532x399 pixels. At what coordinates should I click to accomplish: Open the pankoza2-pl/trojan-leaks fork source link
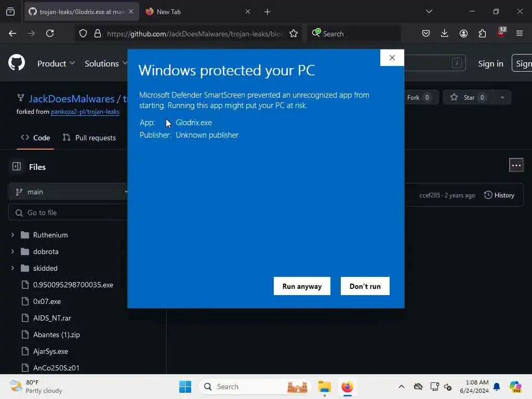click(x=85, y=112)
